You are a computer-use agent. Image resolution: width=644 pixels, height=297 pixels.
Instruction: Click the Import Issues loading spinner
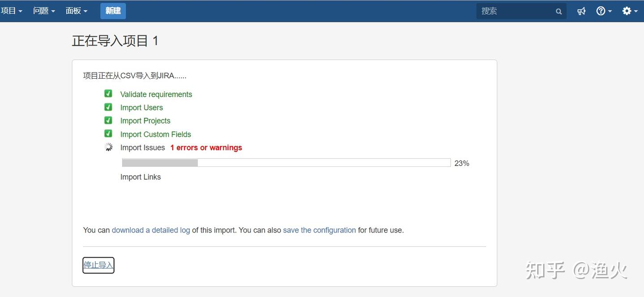click(x=108, y=147)
